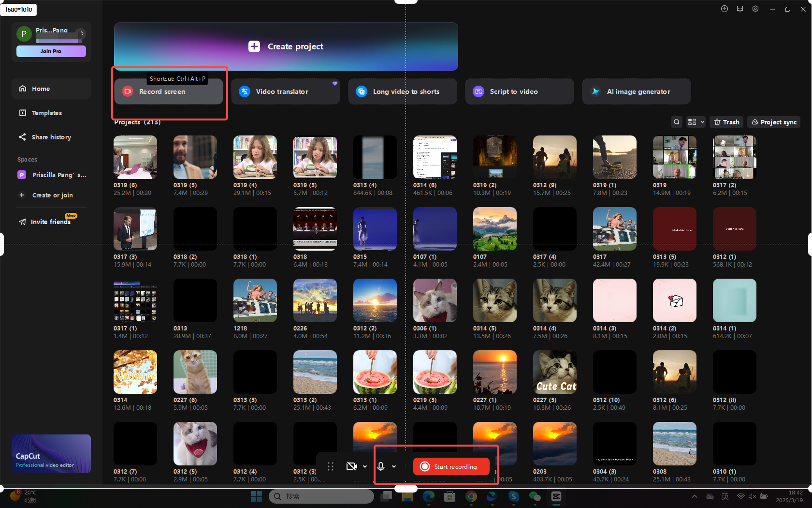Open Microsoft Store from the taskbar
Image resolution: width=812 pixels, height=508 pixels.
click(450, 496)
